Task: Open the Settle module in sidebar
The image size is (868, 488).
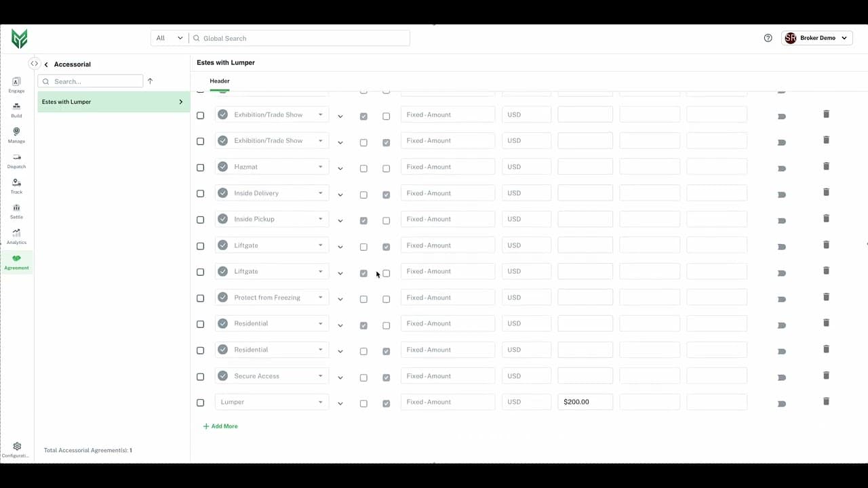Action: click(x=16, y=211)
